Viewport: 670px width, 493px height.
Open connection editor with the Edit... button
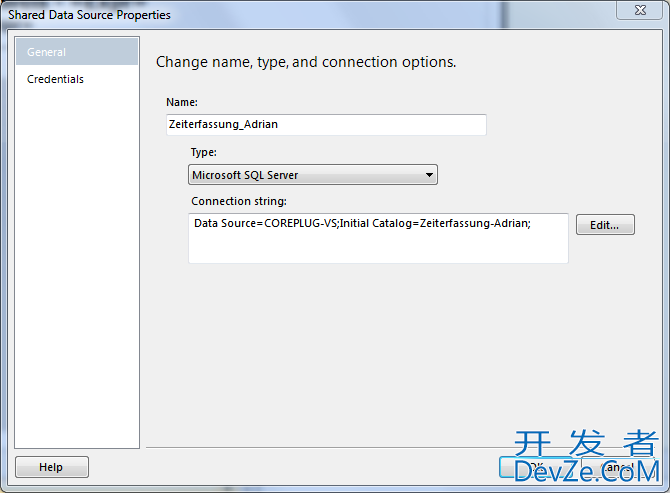(605, 225)
